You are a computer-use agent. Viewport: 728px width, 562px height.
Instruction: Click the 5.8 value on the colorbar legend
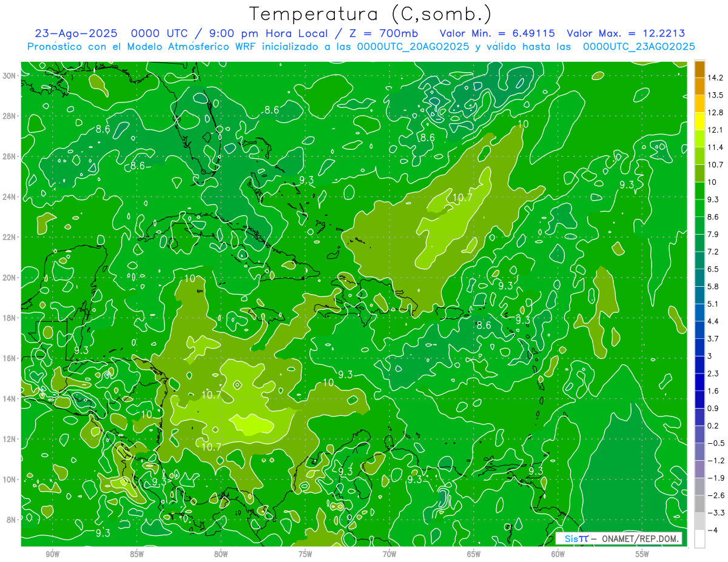click(714, 286)
